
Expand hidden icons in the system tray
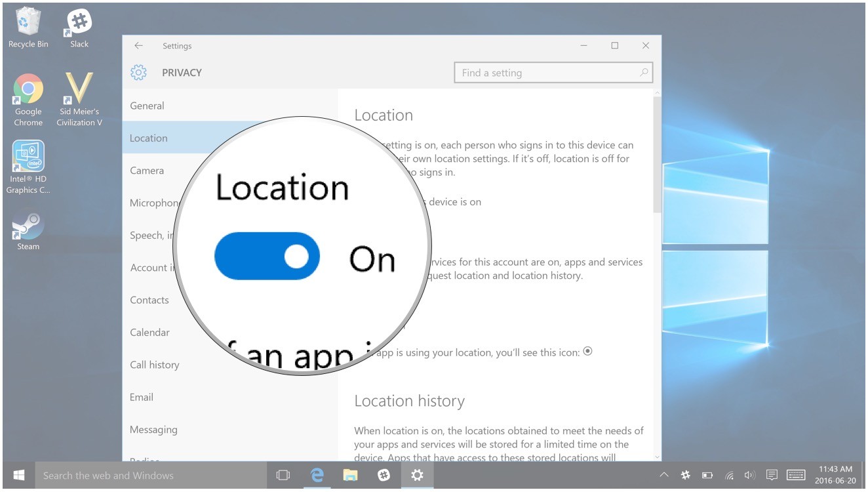point(663,475)
